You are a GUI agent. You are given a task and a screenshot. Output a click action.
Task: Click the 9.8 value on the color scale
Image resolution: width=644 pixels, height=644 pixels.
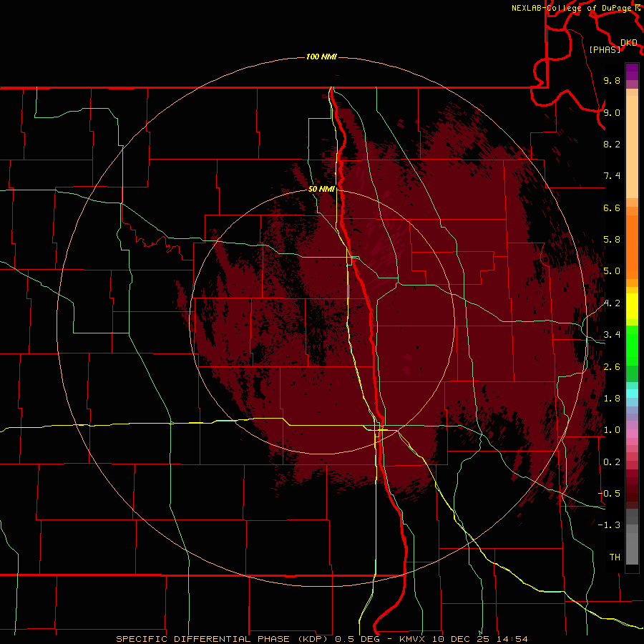612,80
